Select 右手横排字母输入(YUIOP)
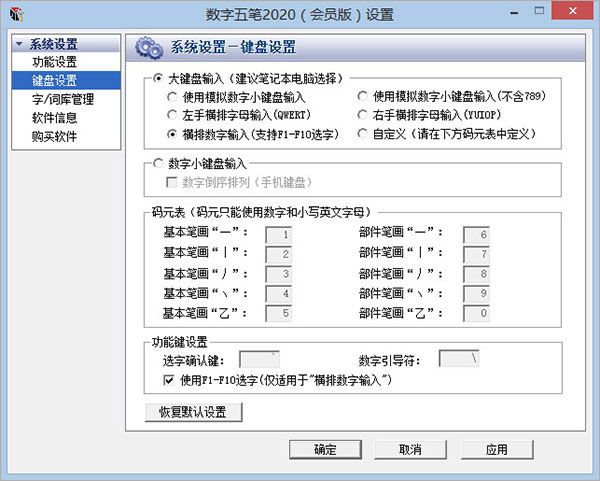This screenshot has height=481, width=600. click(362, 114)
